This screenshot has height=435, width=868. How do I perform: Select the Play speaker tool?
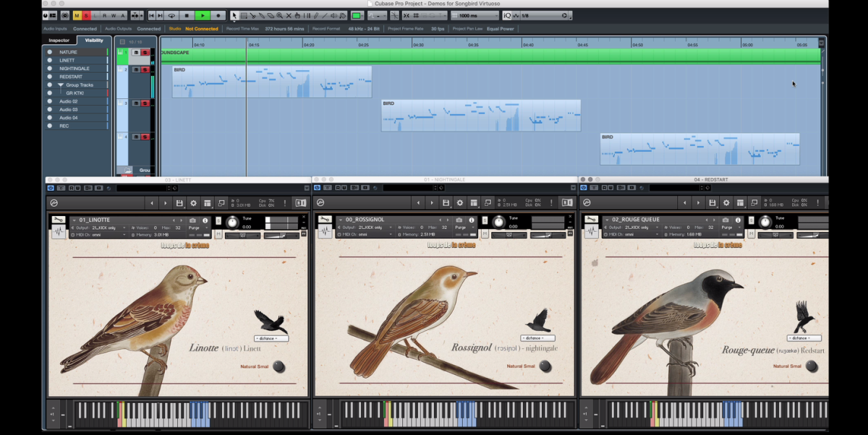coord(335,15)
